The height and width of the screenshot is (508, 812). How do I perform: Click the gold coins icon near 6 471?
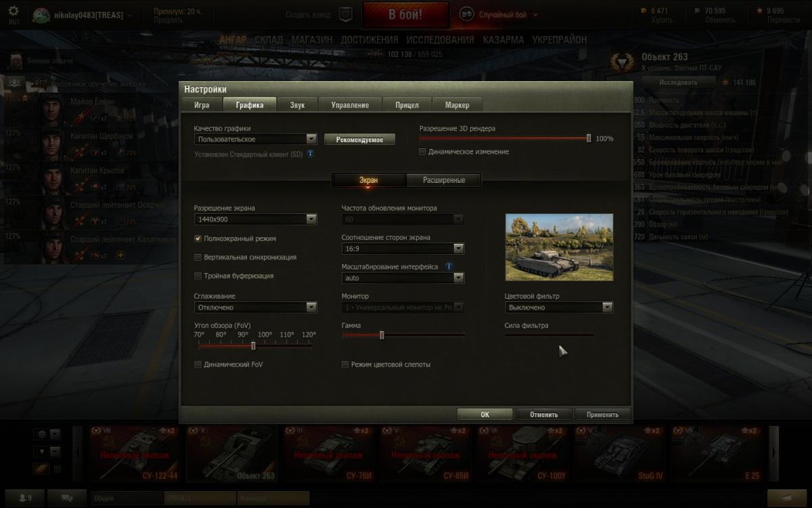tap(644, 11)
